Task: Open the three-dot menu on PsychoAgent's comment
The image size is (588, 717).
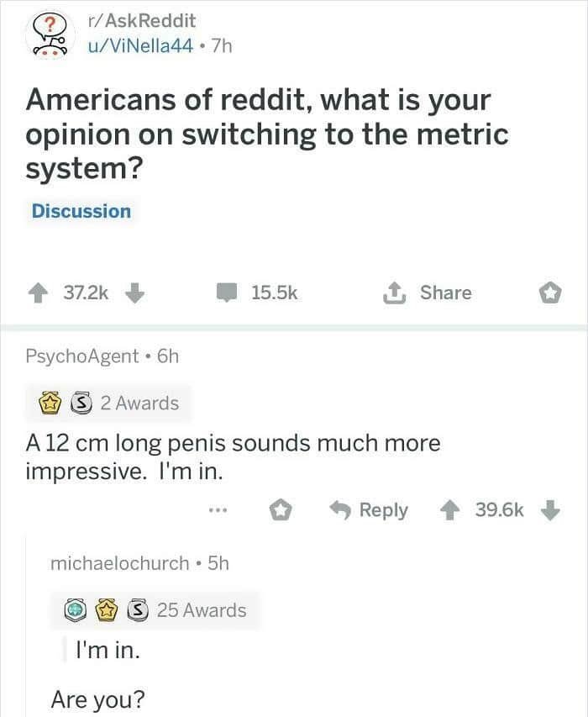Action: 218,509
